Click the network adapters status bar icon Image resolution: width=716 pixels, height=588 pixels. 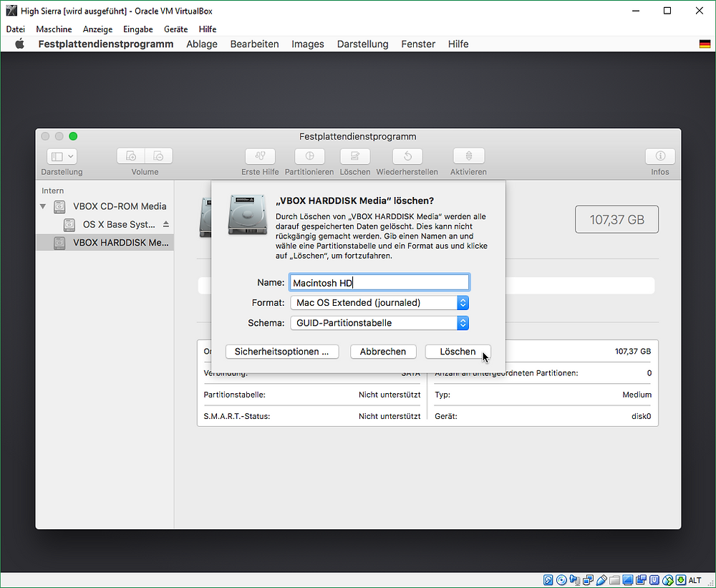point(588,580)
